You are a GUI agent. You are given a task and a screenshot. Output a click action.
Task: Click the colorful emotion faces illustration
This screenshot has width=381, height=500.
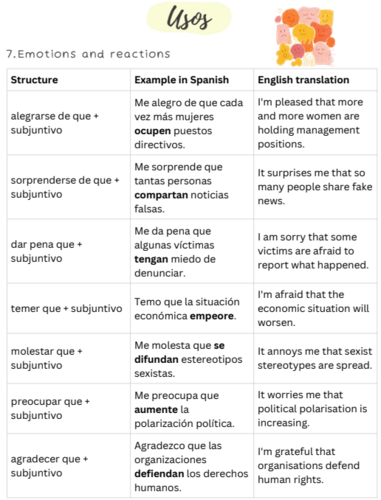tap(305, 36)
